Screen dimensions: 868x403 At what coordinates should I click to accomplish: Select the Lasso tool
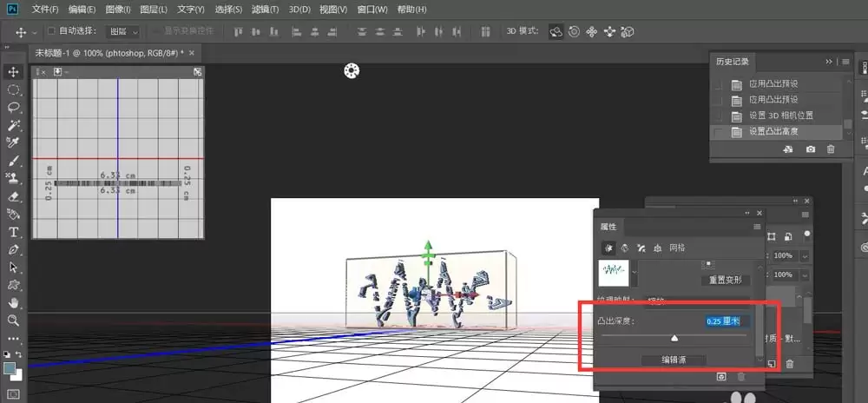(x=13, y=108)
